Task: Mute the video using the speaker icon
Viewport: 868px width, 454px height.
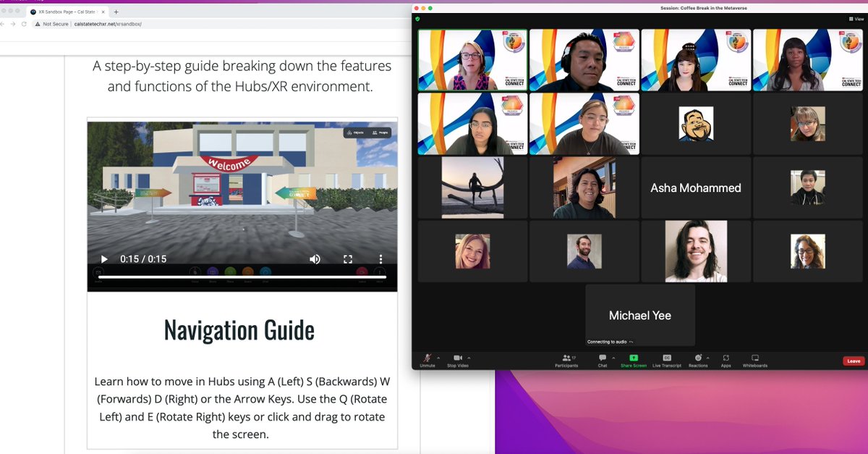Action: [315, 259]
